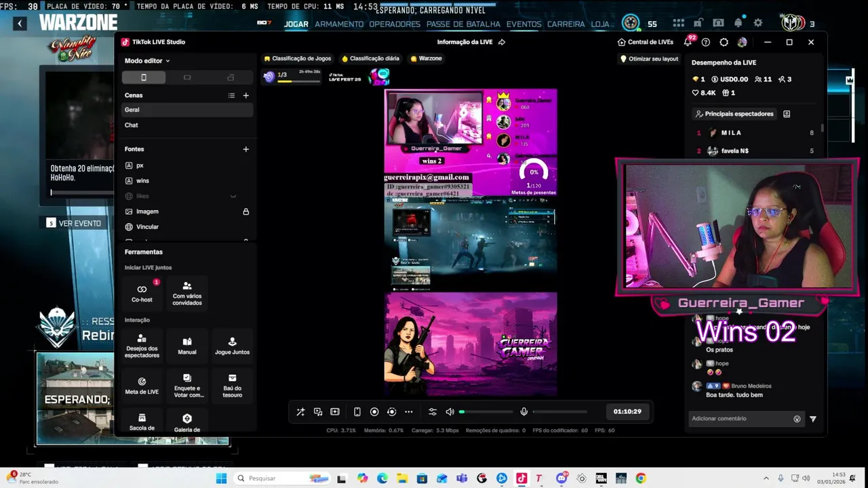Image resolution: width=868 pixels, height=488 pixels.
Task: Open Desejos dos espectadores tool
Action: click(x=142, y=346)
